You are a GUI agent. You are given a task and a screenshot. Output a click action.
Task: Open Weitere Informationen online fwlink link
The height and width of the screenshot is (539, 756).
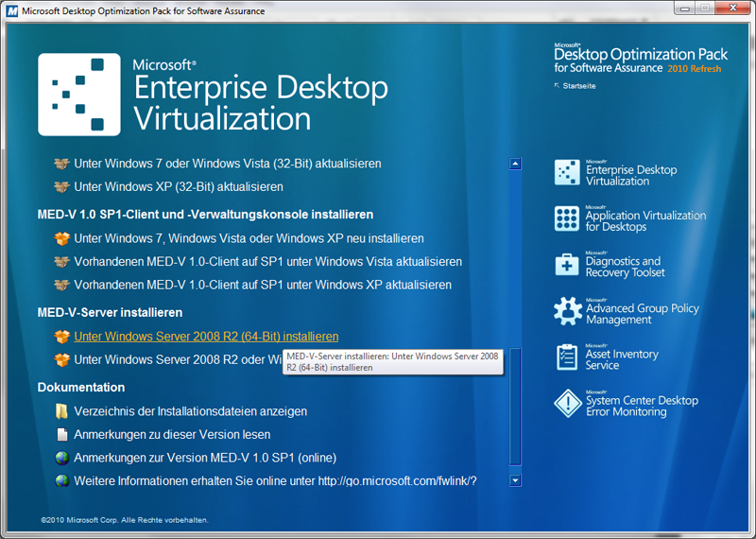[275, 480]
